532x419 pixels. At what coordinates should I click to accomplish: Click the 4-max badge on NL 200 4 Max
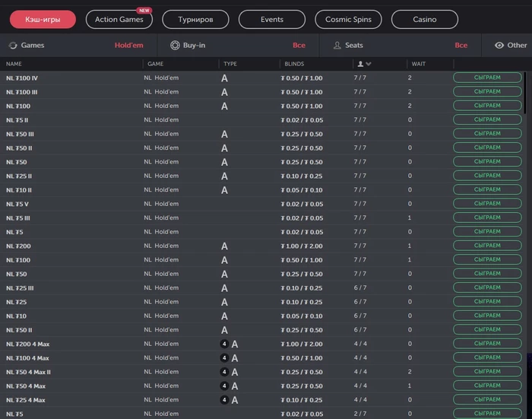(x=224, y=344)
